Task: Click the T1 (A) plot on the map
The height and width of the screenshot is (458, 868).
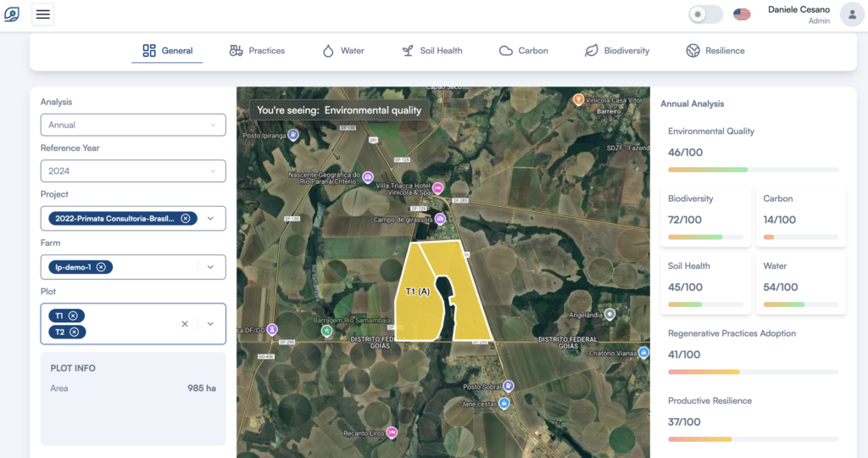Action: coord(417,291)
